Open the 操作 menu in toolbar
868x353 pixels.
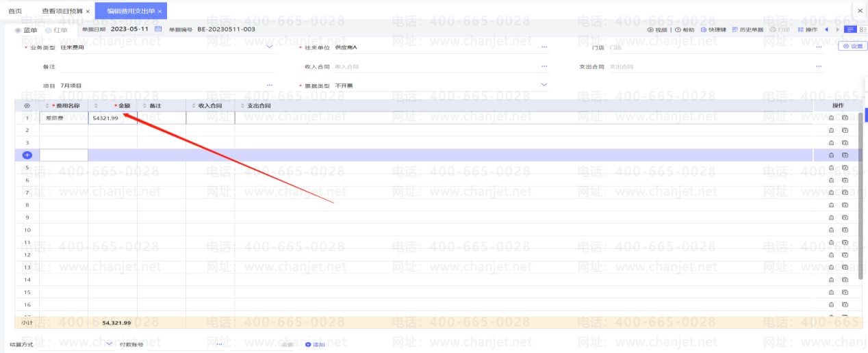pyautogui.click(x=808, y=29)
